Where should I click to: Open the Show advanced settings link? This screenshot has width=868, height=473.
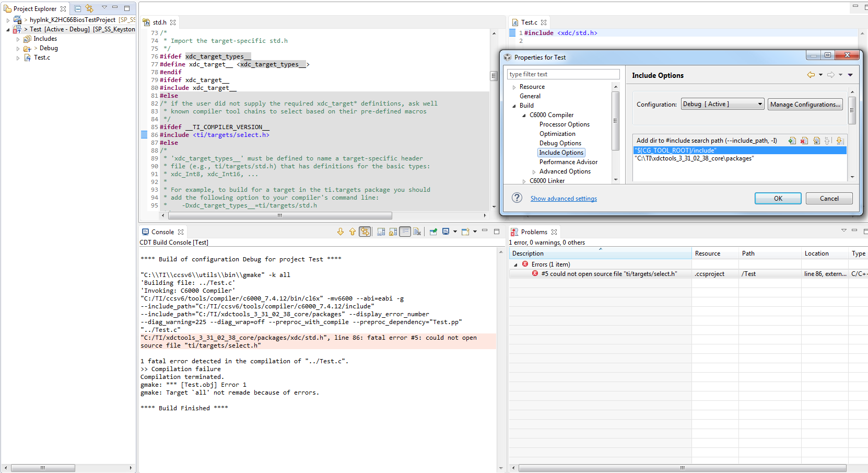coord(564,199)
